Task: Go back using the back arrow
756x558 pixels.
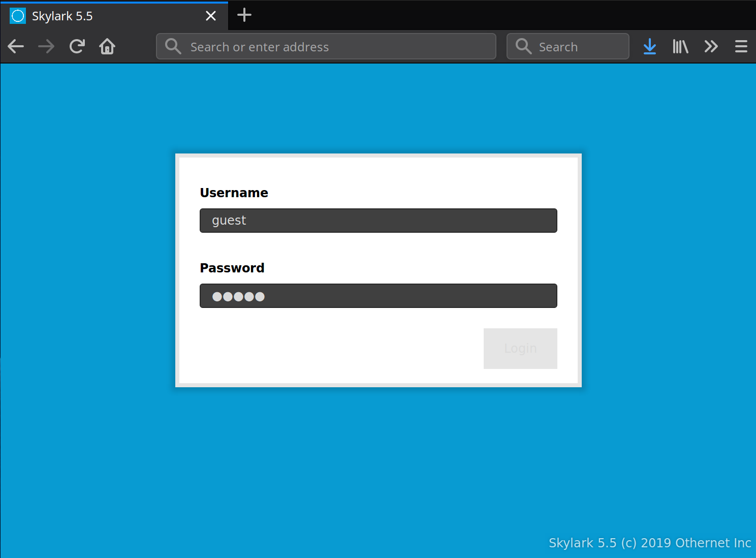Action: coord(16,47)
